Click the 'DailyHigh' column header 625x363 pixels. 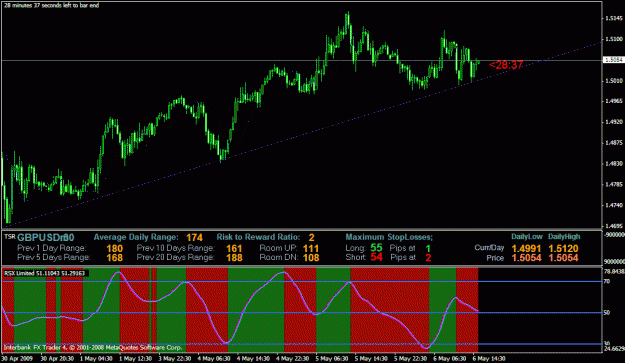[564, 237]
